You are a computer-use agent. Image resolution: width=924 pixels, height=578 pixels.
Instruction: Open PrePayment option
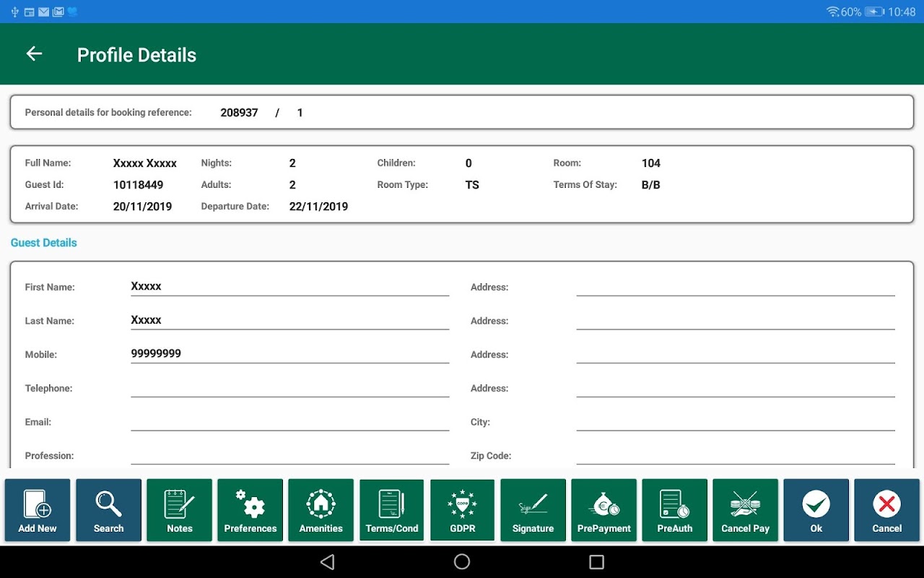coord(603,510)
